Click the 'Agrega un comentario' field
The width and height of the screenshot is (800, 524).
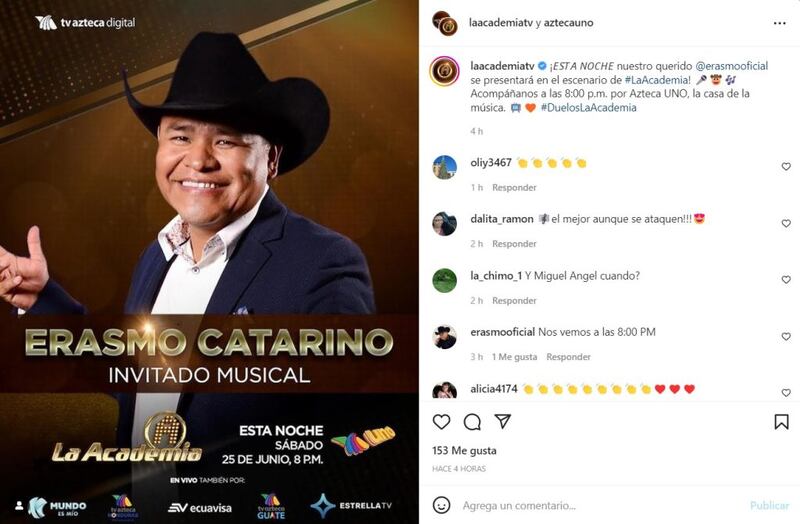tap(597, 506)
